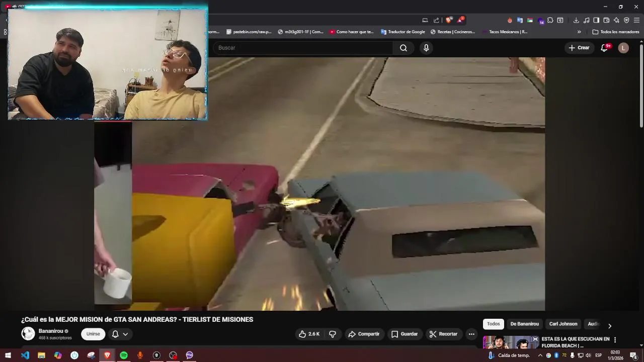Click the Compartir share button

pos(364,334)
